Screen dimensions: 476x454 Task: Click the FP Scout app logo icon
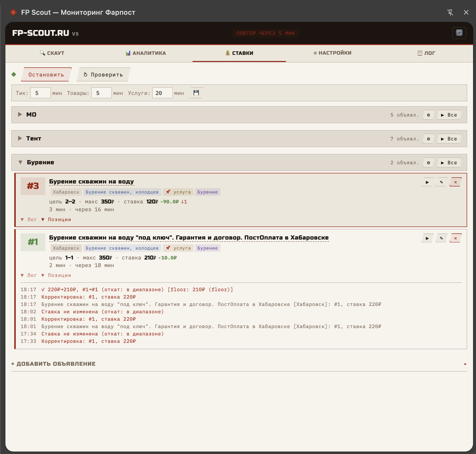tap(13, 12)
